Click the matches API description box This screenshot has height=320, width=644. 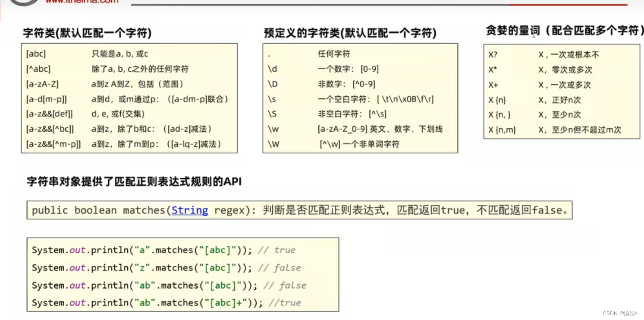click(299, 210)
